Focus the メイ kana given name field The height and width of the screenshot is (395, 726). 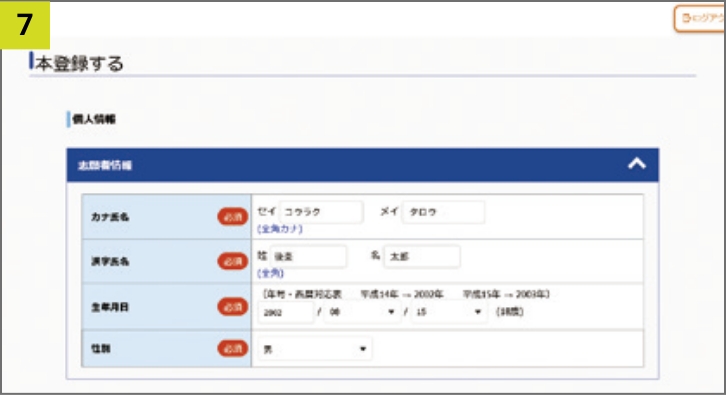444,212
